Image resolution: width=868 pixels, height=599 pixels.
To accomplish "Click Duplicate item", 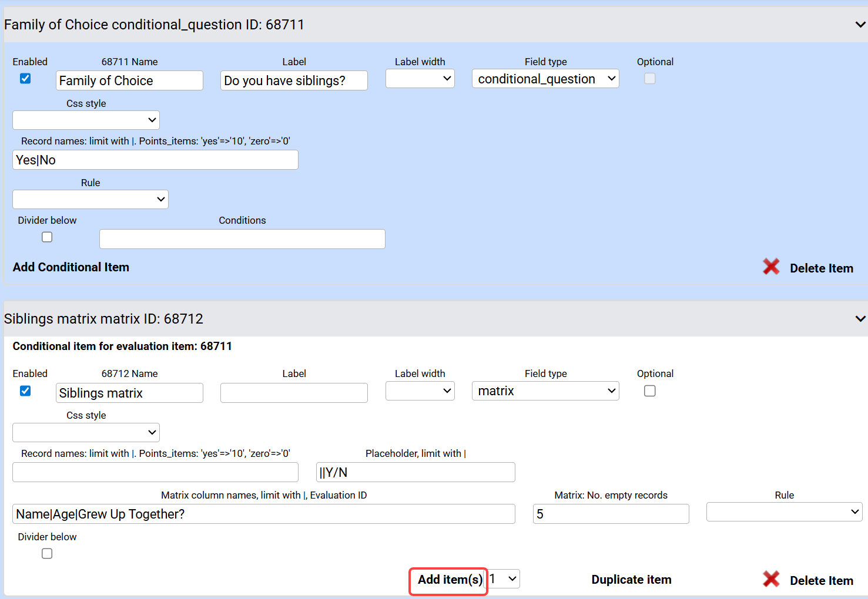I will [631, 580].
